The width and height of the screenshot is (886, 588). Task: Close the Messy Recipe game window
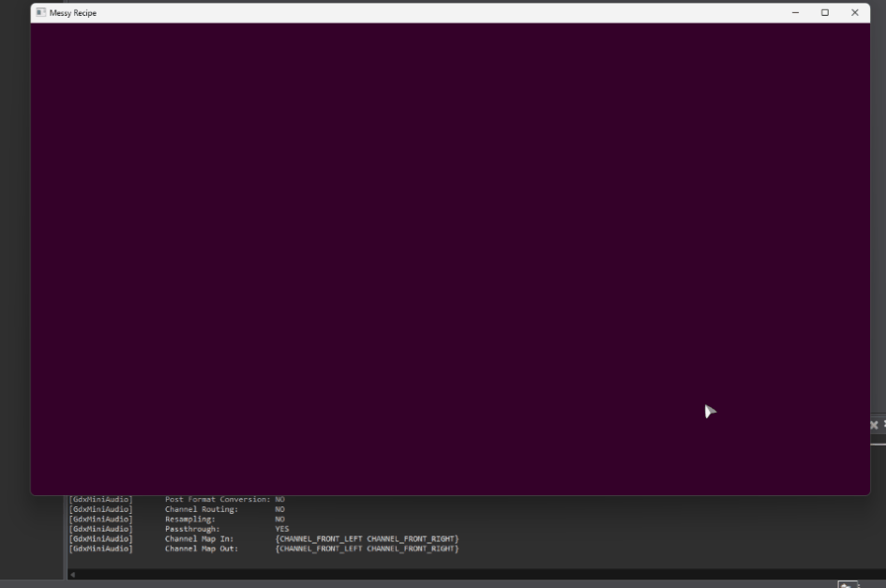pyautogui.click(x=855, y=13)
